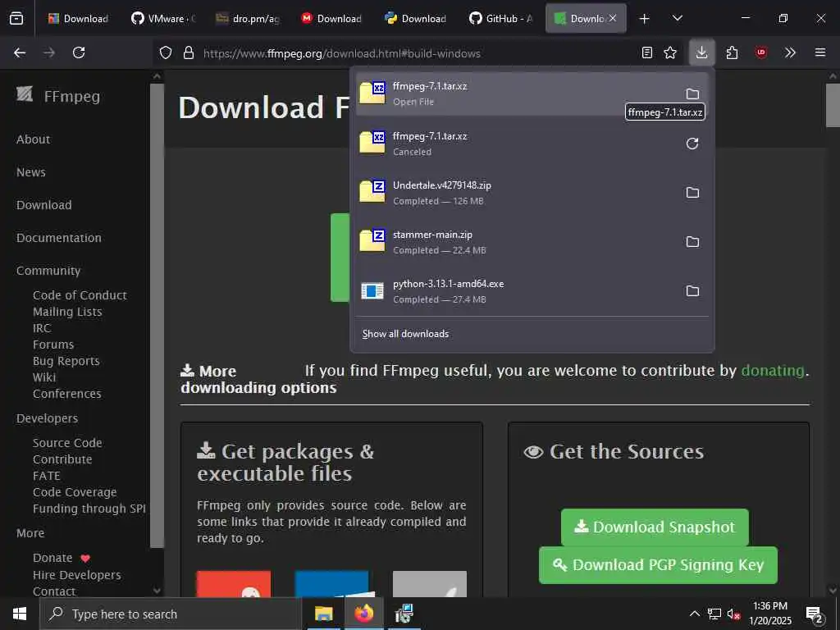Open the Source Code link

pyautogui.click(x=67, y=443)
